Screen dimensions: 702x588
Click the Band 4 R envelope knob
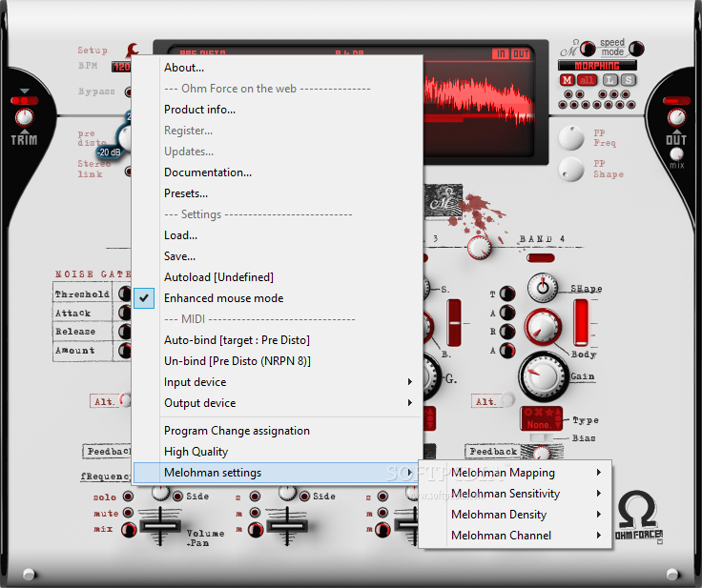point(507,332)
